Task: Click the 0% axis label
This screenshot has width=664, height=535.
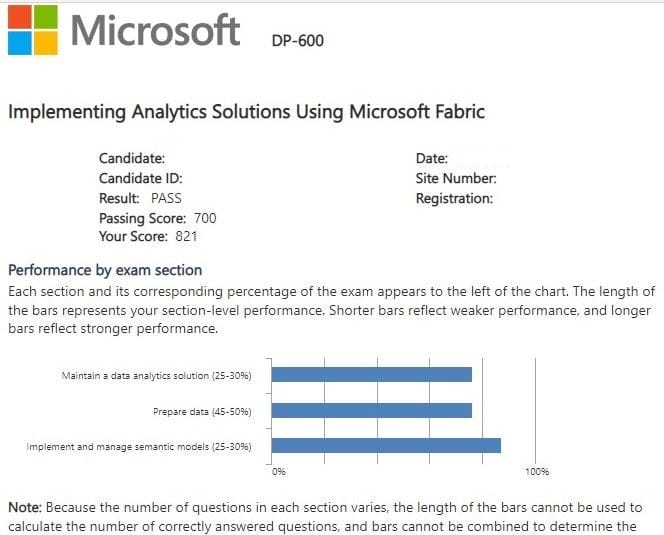Action: (x=279, y=470)
